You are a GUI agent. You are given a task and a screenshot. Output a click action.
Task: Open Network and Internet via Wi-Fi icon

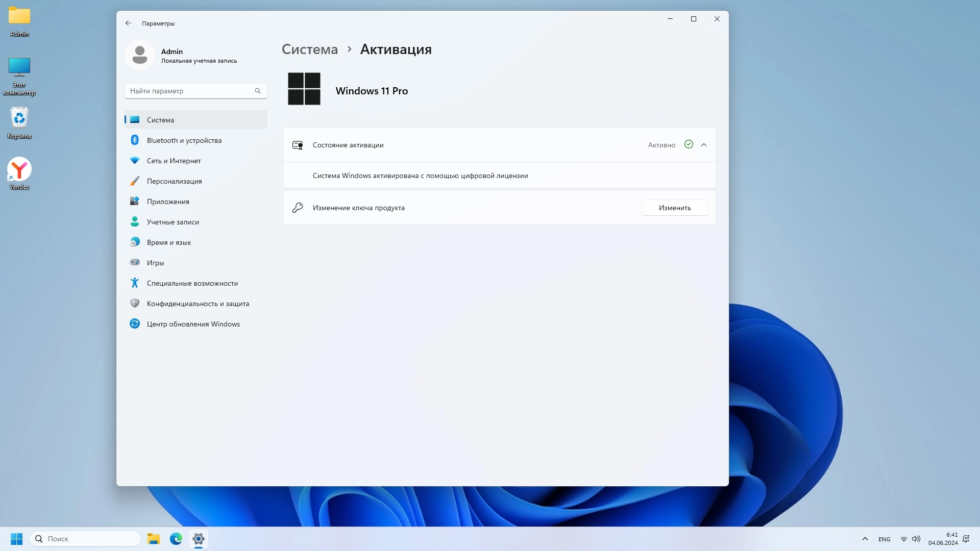coord(135,160)
